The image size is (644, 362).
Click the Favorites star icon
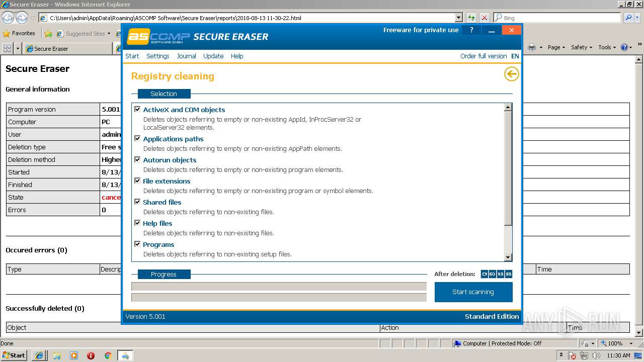(x=7, y=34)
